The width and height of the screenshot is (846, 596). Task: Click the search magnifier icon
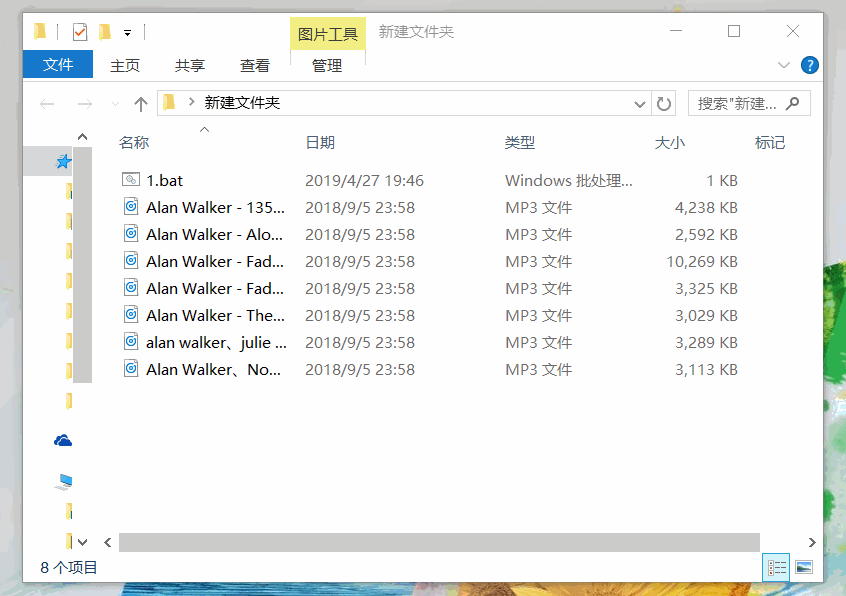pos(792,103)
